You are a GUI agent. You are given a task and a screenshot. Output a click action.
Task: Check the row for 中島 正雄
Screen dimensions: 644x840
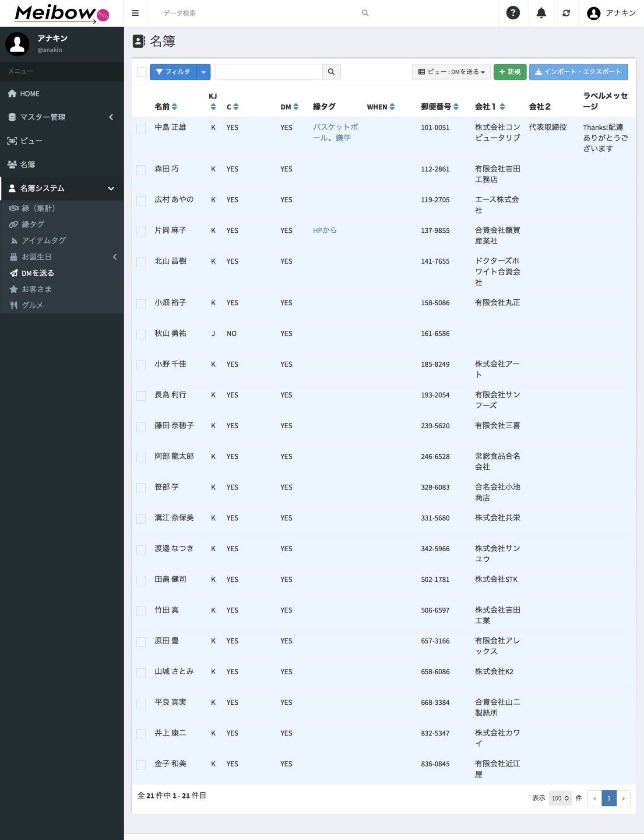coord(141,128)
